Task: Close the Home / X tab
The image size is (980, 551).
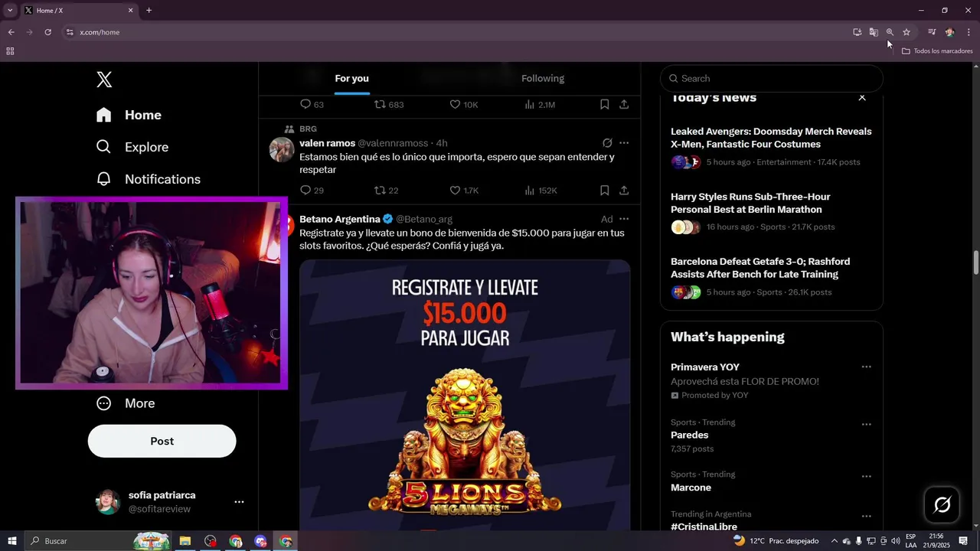Action: [130, 11]
